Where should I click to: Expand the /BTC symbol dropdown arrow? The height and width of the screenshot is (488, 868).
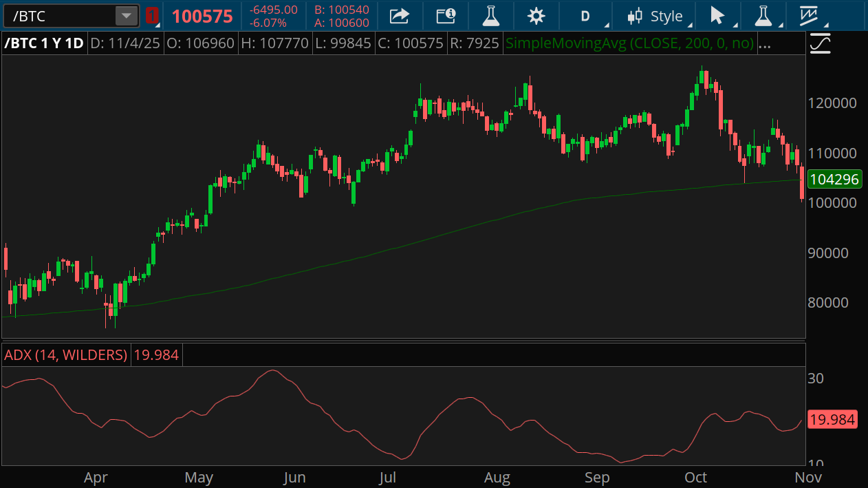[x=127, y=16]
